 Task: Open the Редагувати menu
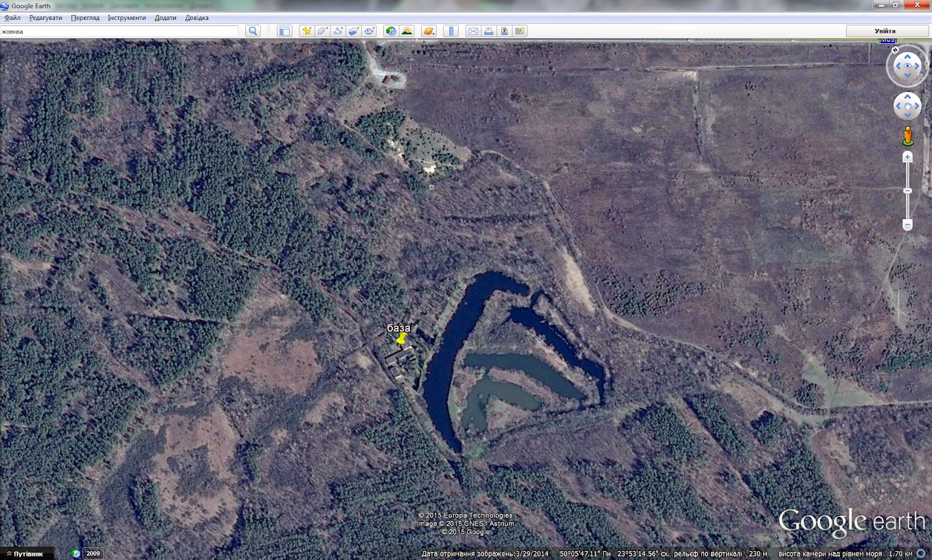coord(45,18)
